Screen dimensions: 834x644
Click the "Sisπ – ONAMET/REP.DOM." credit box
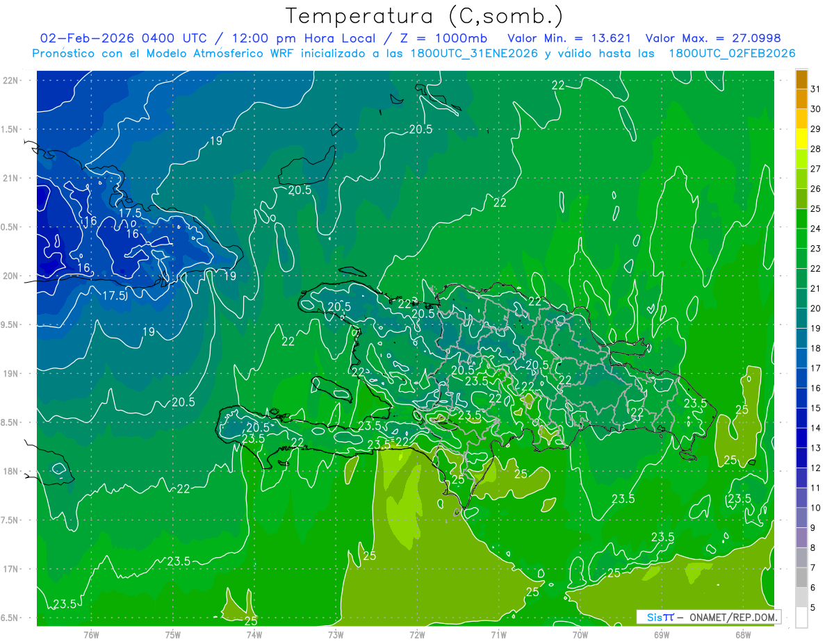(x=708, y=617)
